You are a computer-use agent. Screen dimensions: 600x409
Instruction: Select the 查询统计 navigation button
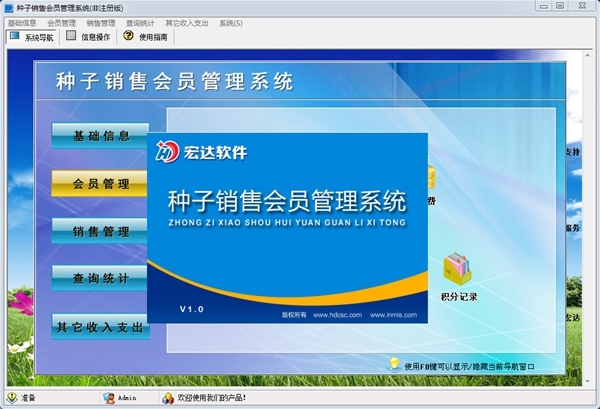tap(99, 278)
